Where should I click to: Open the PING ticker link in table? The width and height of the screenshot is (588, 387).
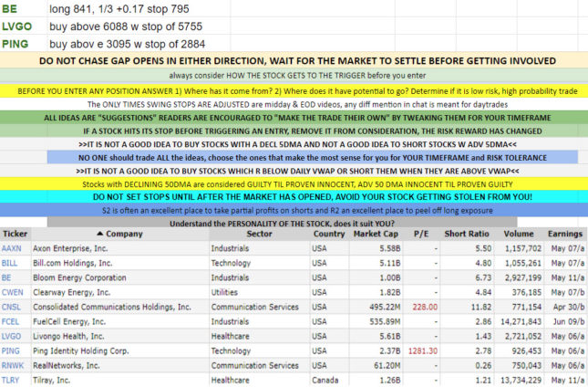[11, 351]
